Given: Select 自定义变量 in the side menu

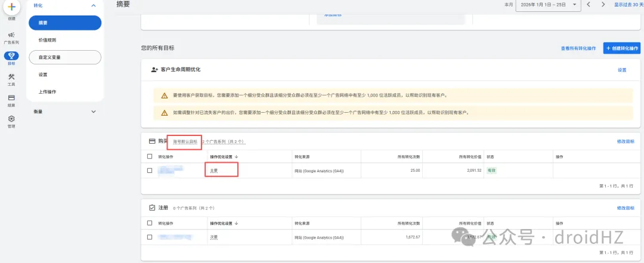Looking at the screenshot, I should click(49, 57).
